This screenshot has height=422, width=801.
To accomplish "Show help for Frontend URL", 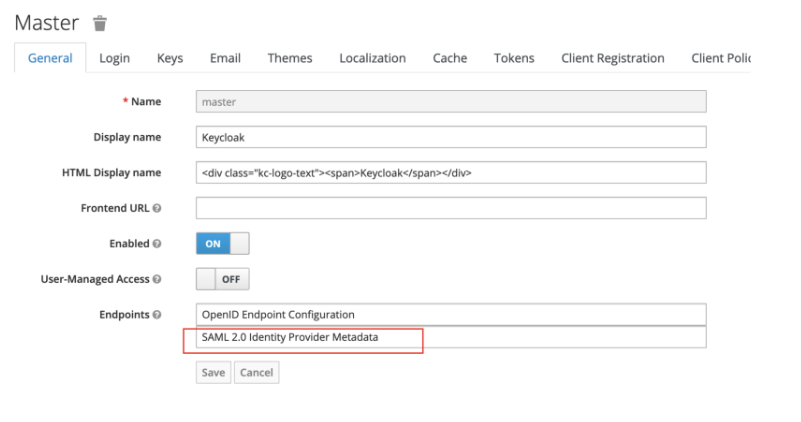I will [x=157, y=208].
